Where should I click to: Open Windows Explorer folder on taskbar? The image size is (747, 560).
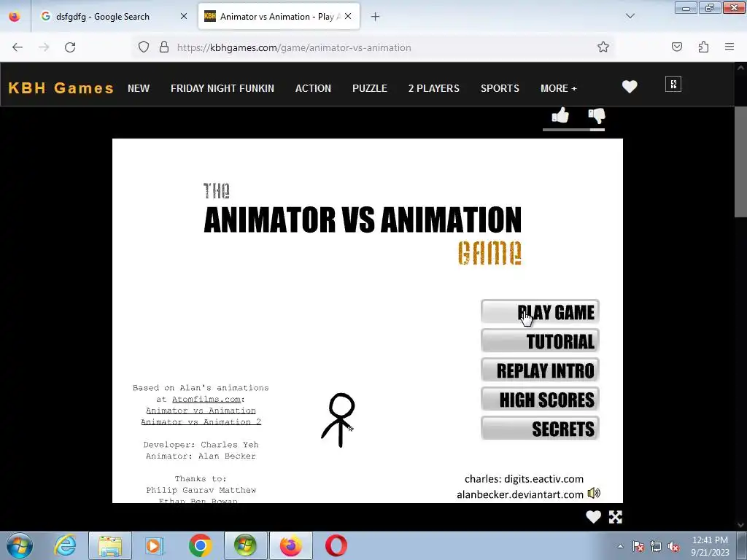110,545
